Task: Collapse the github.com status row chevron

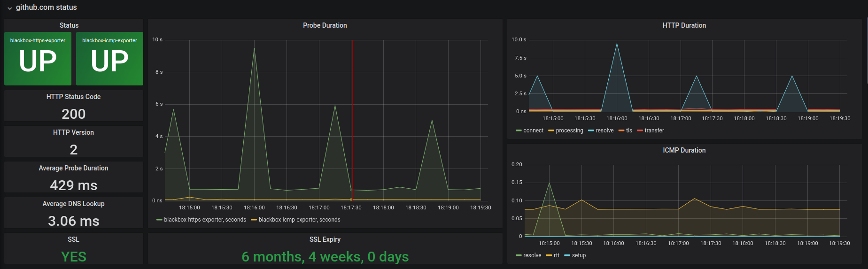Action: [9, 8]
